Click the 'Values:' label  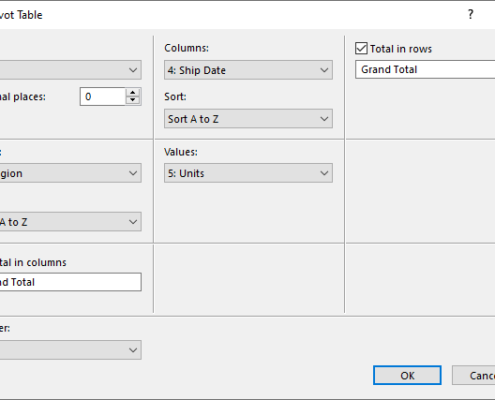pos(181,152)
